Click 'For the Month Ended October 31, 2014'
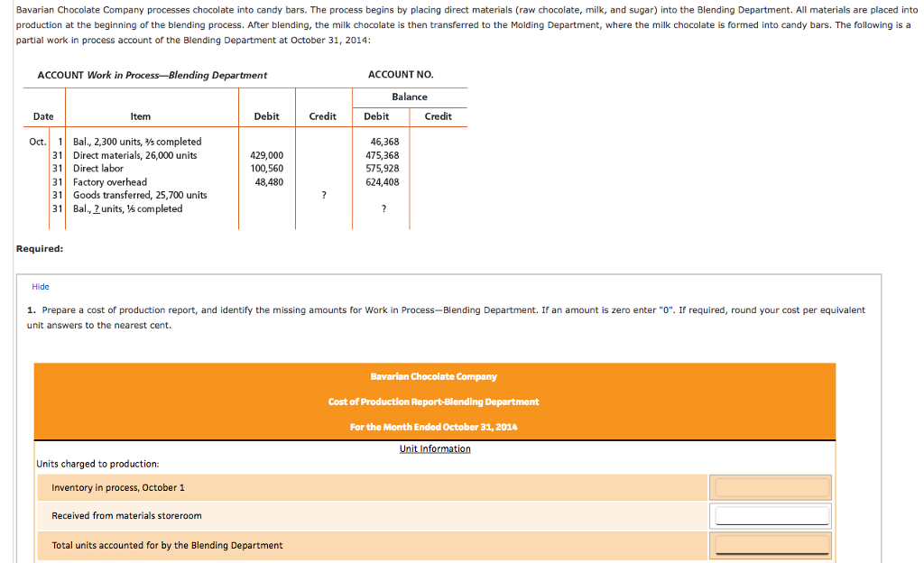The width and height of the screenshot is (924, 563). (434, 428)
